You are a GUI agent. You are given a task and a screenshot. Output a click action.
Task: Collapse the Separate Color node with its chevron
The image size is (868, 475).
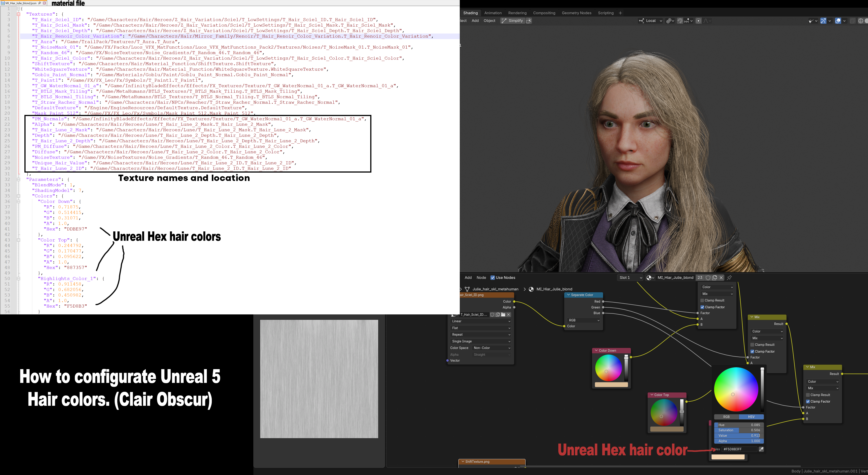tap(568, 295)
